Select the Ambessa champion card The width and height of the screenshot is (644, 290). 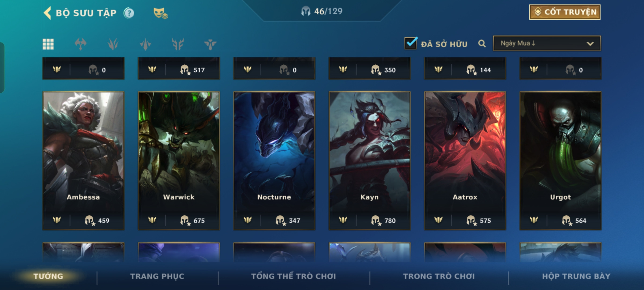(83, 161)
